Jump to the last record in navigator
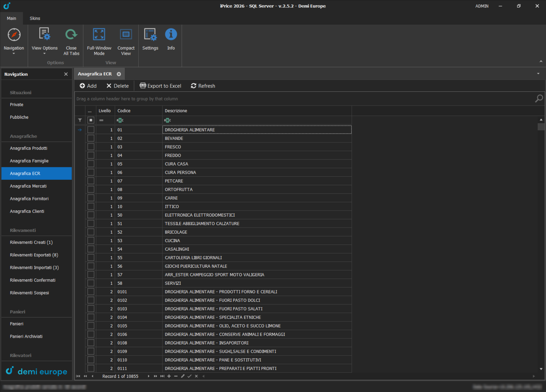The width and height of the screenshot is (546, 392). (163, 376)
